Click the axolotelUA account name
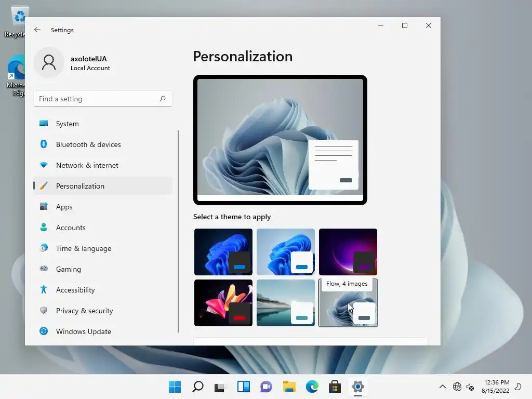 [x=88, y=59]
